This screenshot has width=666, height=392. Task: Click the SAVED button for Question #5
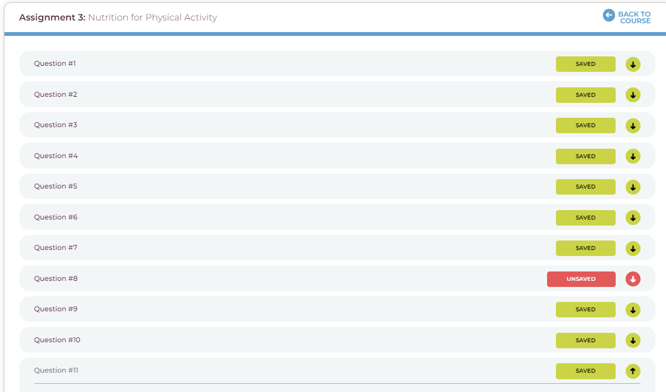tap(585, 187)
